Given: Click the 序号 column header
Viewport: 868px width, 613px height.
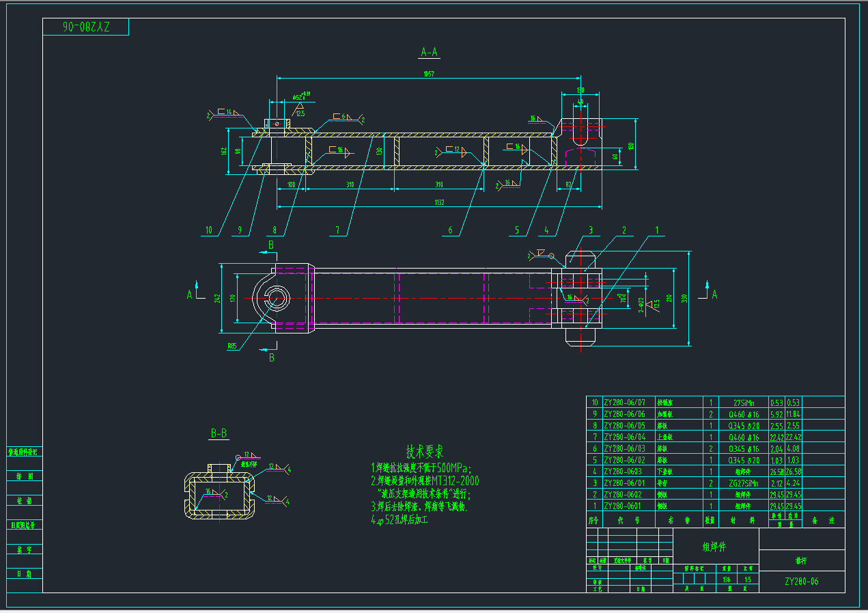Looking at the screenshot, I should [x=593, y=520].
